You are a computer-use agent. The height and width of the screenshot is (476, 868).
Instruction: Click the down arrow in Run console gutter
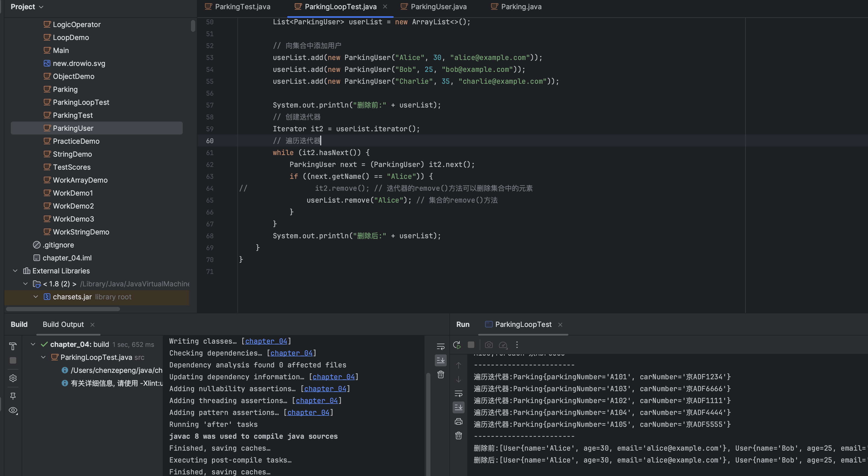[458, 379]
